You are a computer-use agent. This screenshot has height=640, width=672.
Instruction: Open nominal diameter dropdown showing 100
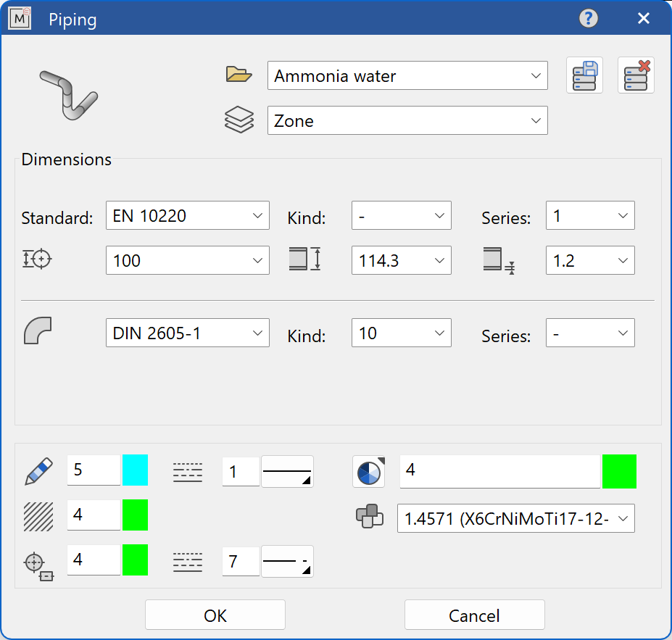tap(188, 260)
